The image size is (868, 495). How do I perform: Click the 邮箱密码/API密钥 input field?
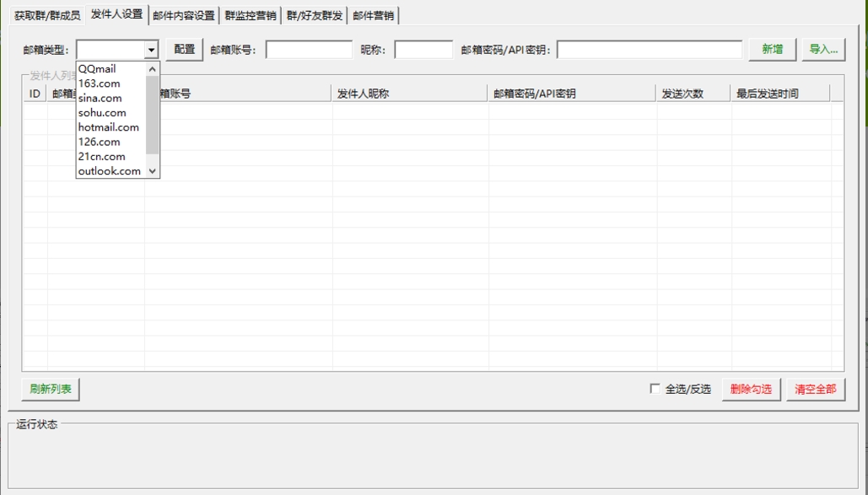[650, 50]
